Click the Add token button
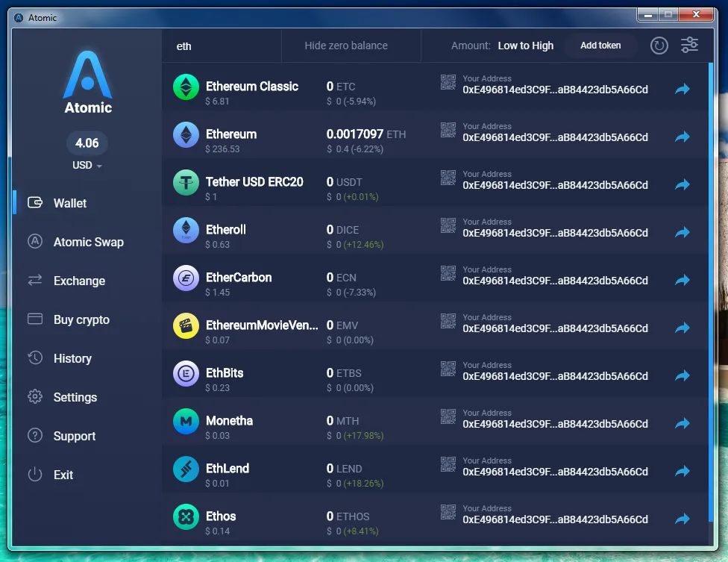Image resolution: width=728 pixels, height=562 pixels. 600,46
